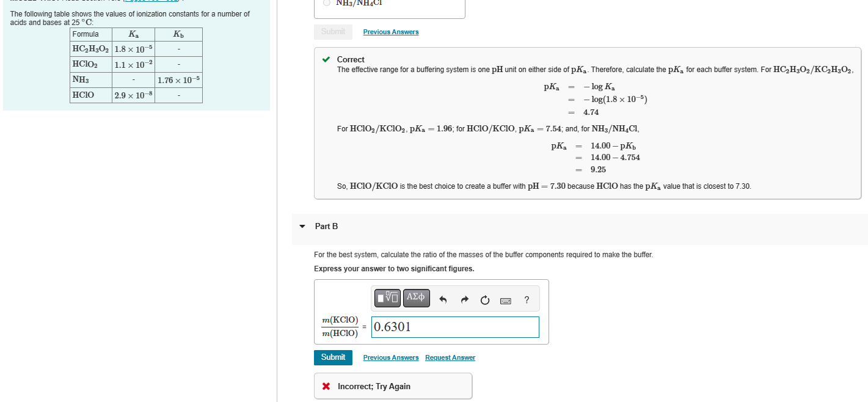The image size is (868, 402).
Task: Click the grayed-out Submit button near the top
Action: [333, 31]
